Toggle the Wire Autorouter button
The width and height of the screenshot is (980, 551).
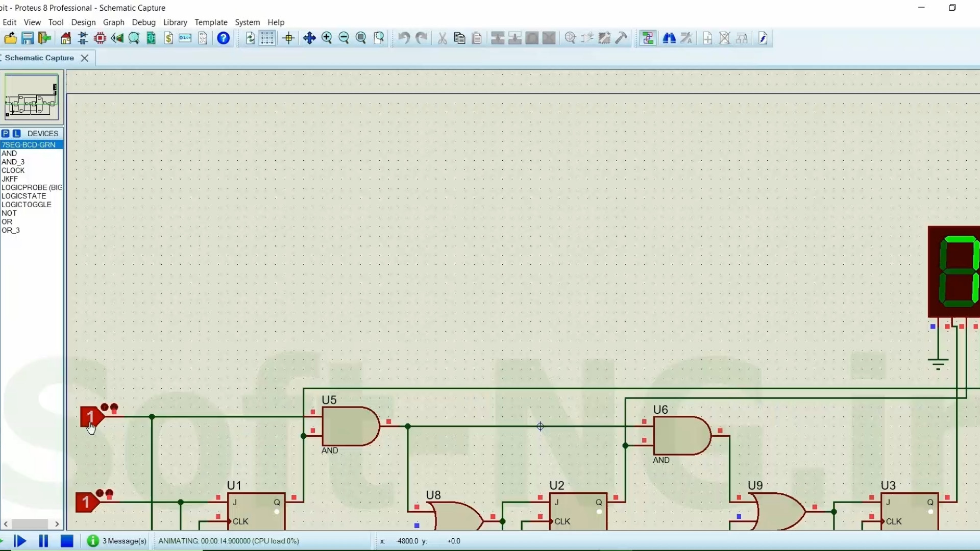click(648, 38)
